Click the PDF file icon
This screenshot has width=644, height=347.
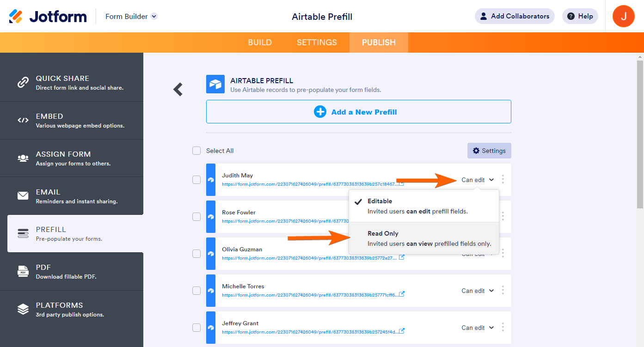tap(23, 271)
